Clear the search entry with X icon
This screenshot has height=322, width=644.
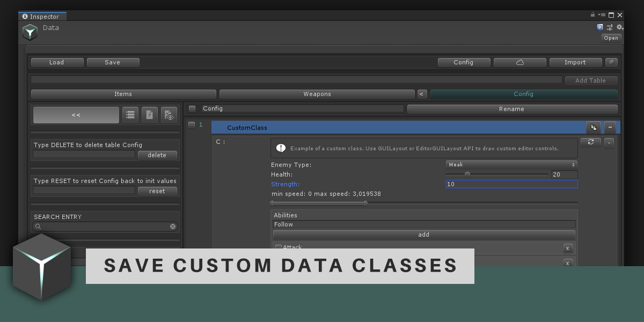coord(173,226)
